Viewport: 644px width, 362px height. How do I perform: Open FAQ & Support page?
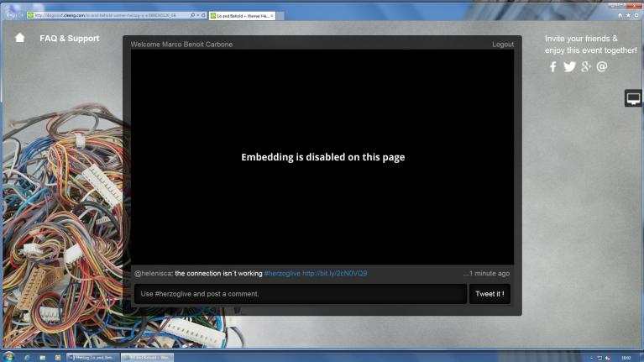(69, 39)
